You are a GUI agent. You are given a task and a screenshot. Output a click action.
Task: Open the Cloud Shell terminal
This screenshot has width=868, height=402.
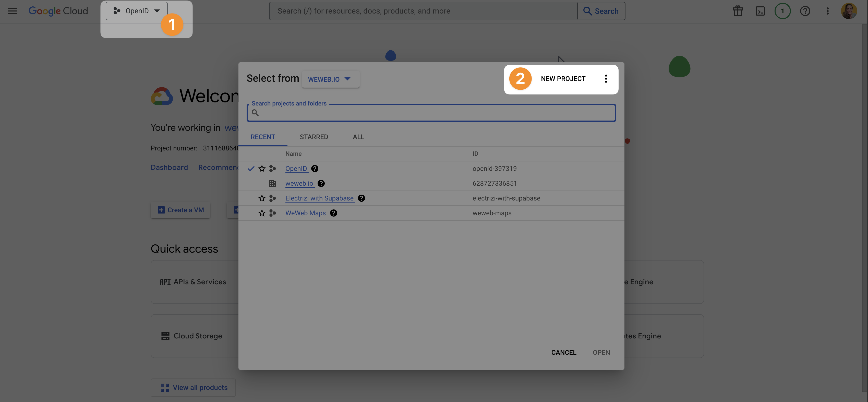tap(760, 11)
